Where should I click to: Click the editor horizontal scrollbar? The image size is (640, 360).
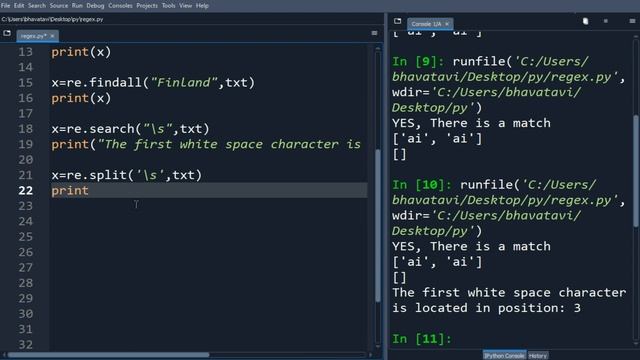[108, 355]
